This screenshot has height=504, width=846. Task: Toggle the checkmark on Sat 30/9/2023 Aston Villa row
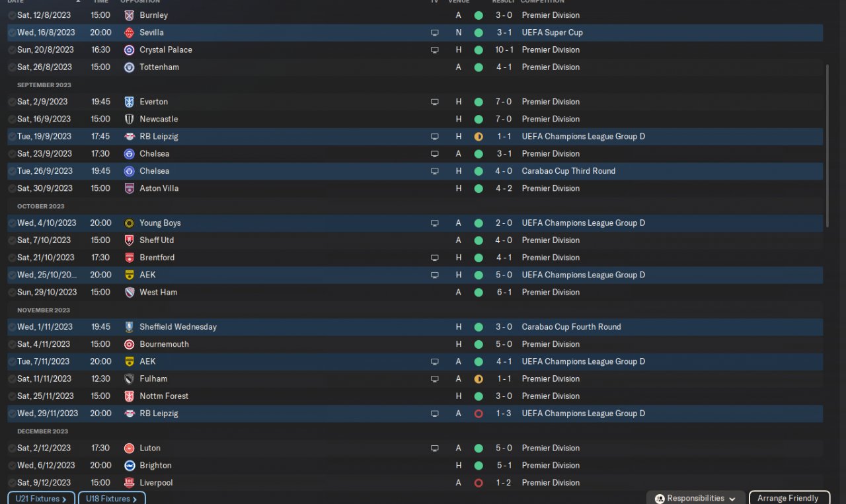coord(12,188)
